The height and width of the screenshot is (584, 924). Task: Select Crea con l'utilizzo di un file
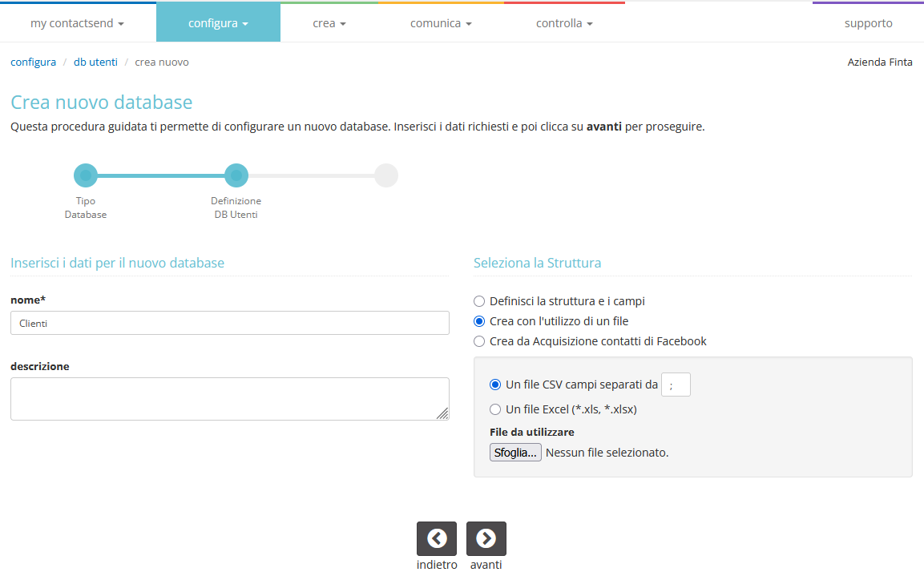[x=479, y=322]
